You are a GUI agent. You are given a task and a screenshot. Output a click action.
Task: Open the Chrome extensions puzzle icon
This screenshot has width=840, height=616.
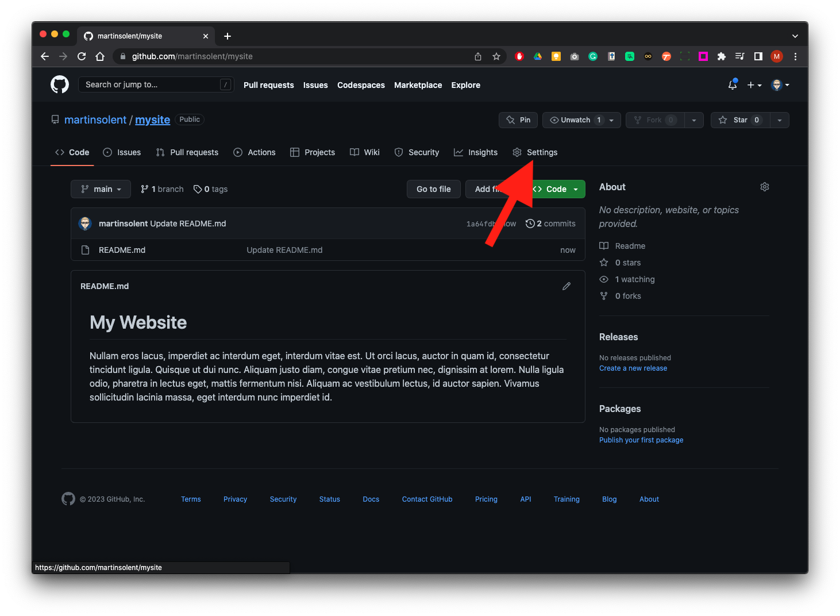[x=722, y=56]
